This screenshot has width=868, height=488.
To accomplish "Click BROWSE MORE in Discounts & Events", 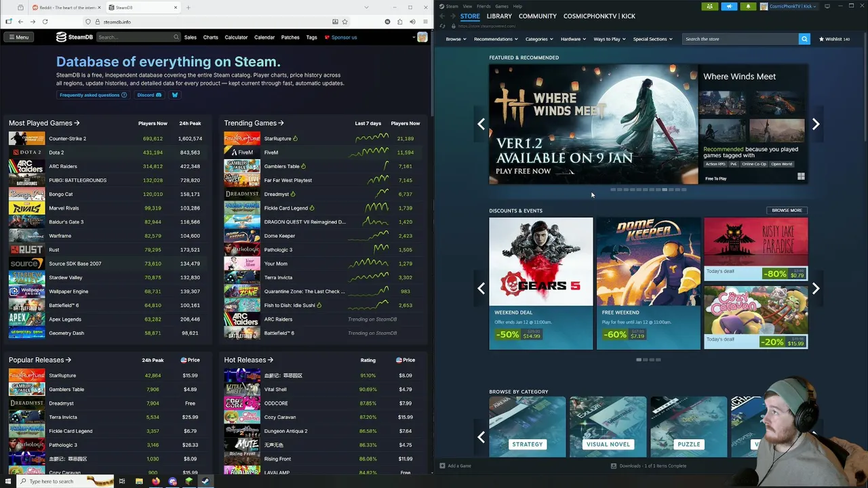I will [x=787, y=210].
